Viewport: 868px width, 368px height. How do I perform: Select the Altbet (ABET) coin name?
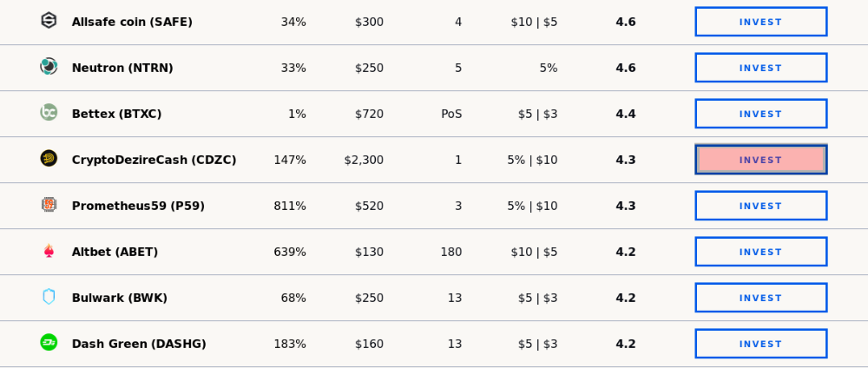pyautogui.click(x=115, y=252)
